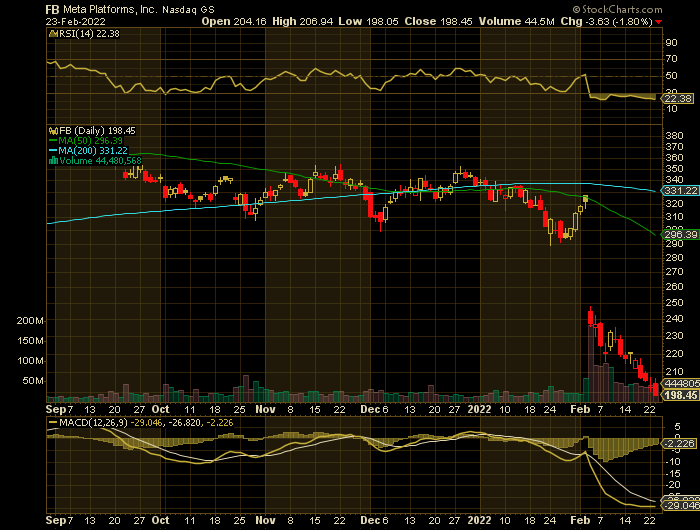Select the FB ticker symbol in title
The image size is (700, 530).
pos(52,9)
